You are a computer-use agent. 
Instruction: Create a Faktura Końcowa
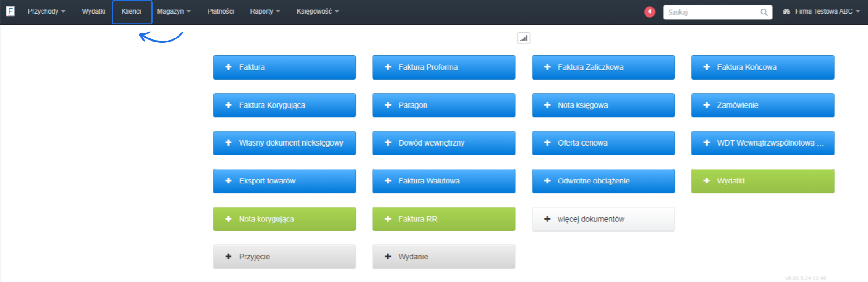tap(762, 67)
